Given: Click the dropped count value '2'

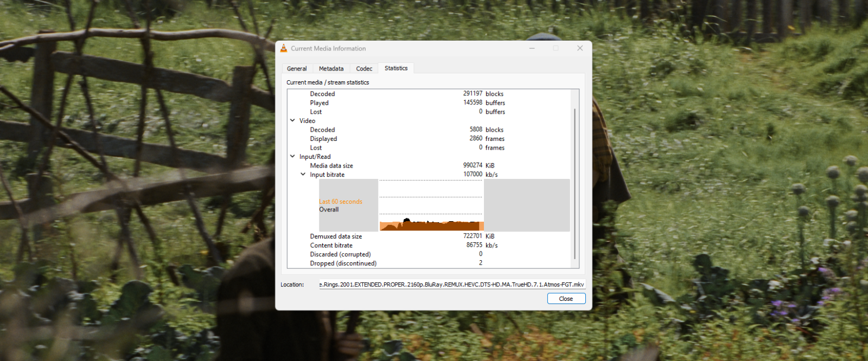Looking at the screenshot, I should (x=481, y=263).
